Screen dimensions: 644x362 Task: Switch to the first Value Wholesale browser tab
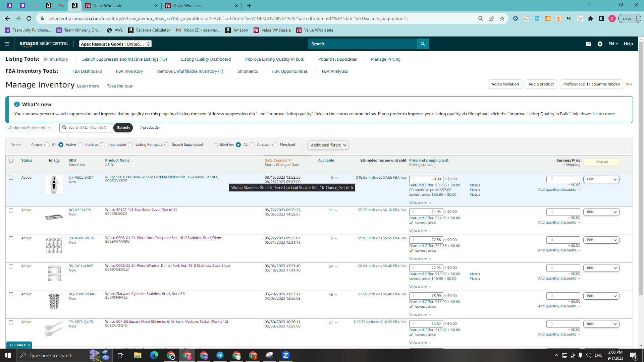(121, 6)
